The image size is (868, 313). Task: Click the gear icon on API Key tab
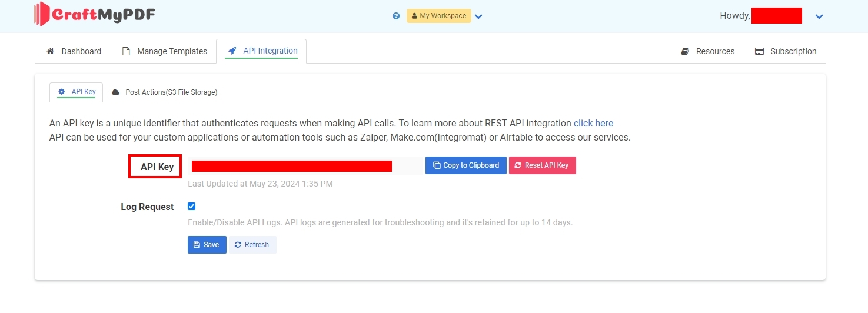[x=61, y=92]
